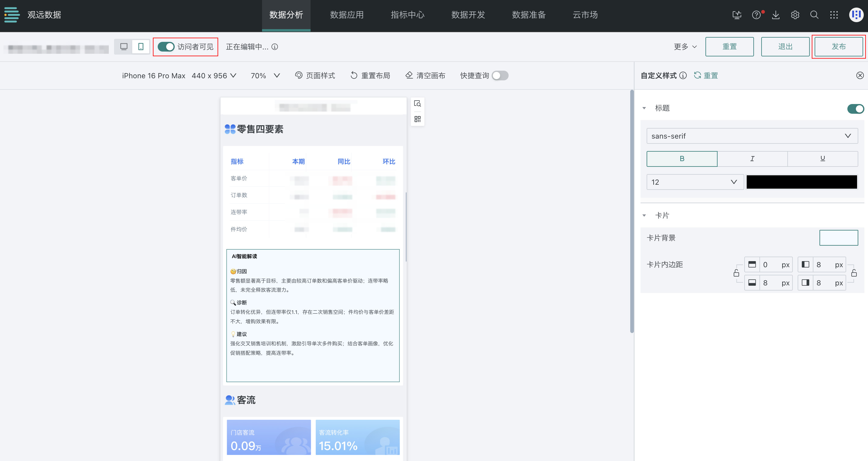Click the 退出 button
Image resolution: width=868 pixels, height=461 pixels.
785,46
